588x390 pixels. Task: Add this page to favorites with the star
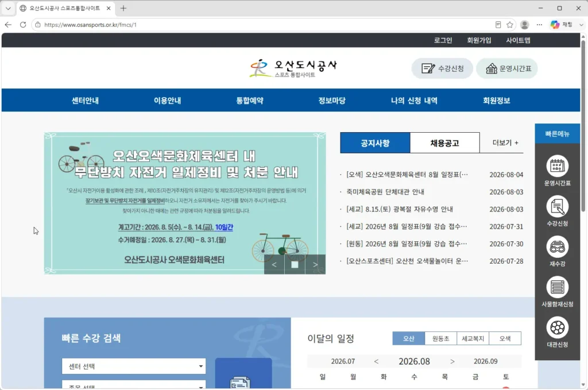510,25
